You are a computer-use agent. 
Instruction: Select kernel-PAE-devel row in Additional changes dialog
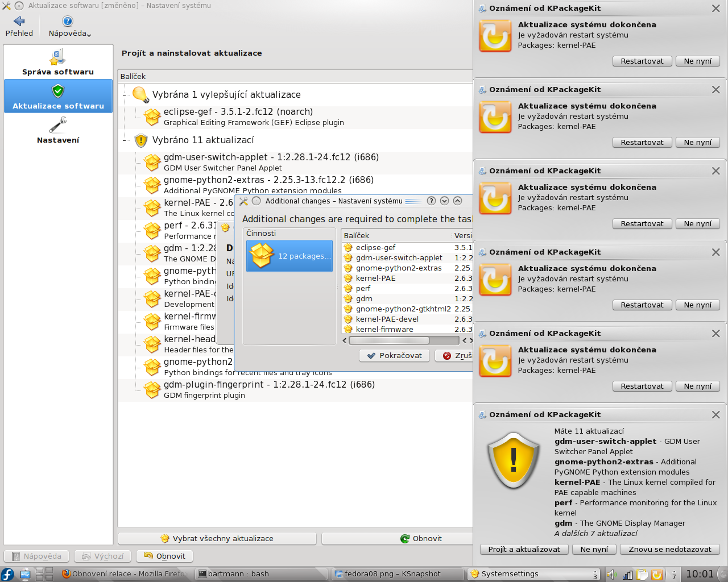click(x=407, y=319)
